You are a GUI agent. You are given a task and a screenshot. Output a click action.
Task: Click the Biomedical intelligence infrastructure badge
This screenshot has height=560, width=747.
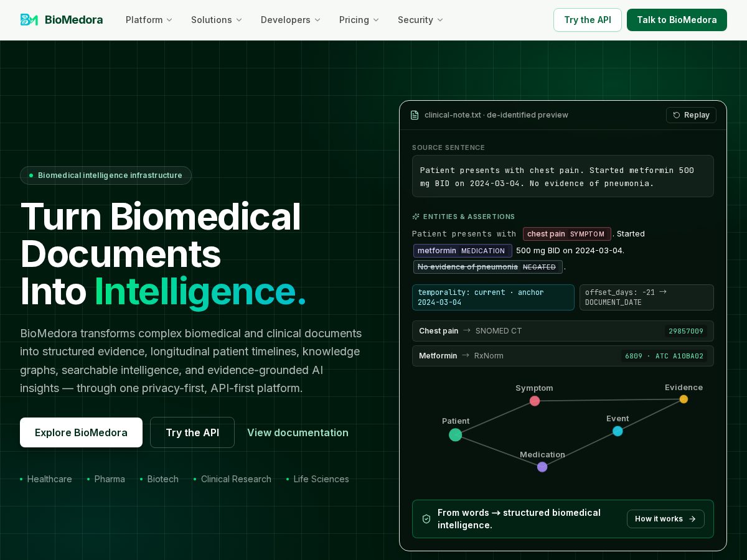(x=106, y=175)
